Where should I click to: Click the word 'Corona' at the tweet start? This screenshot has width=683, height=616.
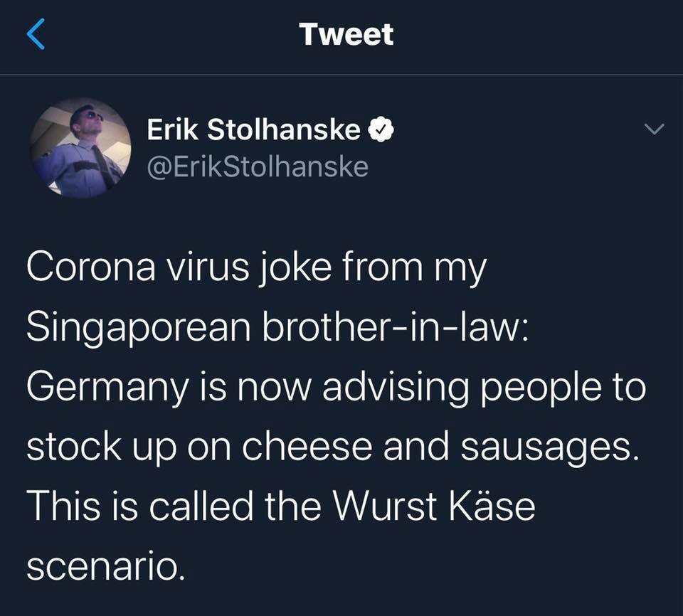coord(90,267)
